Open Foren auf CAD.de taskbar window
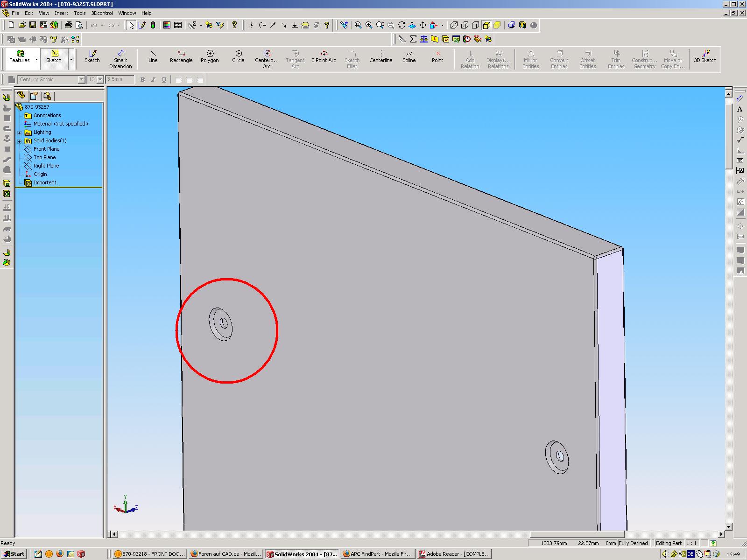747x560 pixels. [x=226, y=554]
